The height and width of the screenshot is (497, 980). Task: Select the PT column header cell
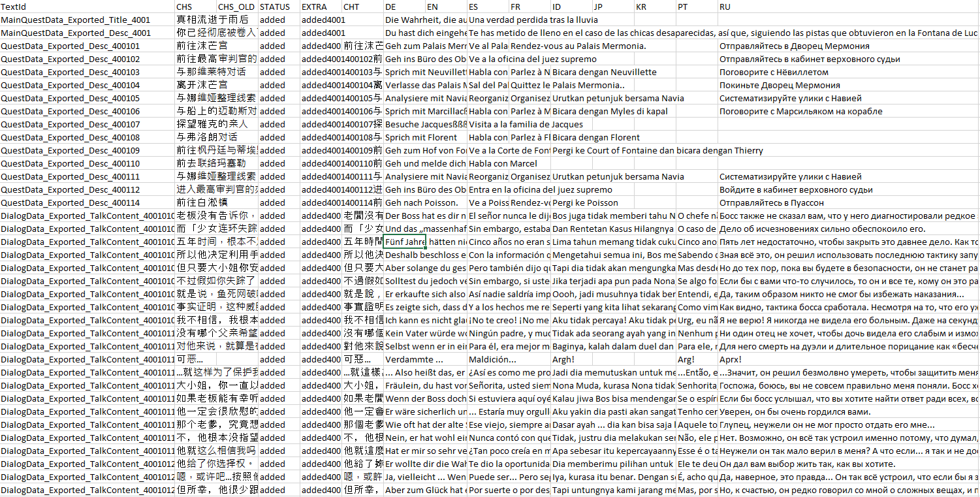point(697,7)
